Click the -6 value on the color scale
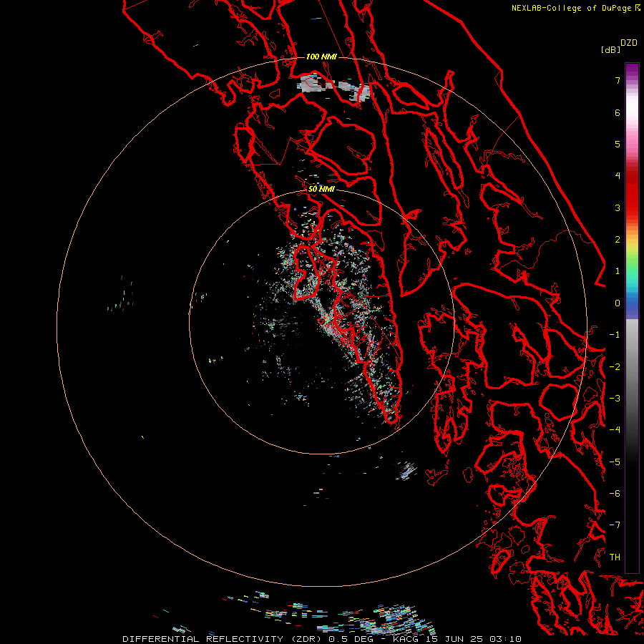The width and height of the screenshot is (644, 644). tap(615, 494)
